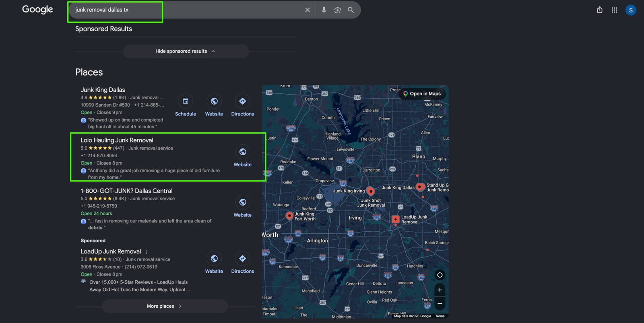The height and width of the screenshot is (323, 644).
Task: Open the Google apps grid
Action: (x=615, y=10)
